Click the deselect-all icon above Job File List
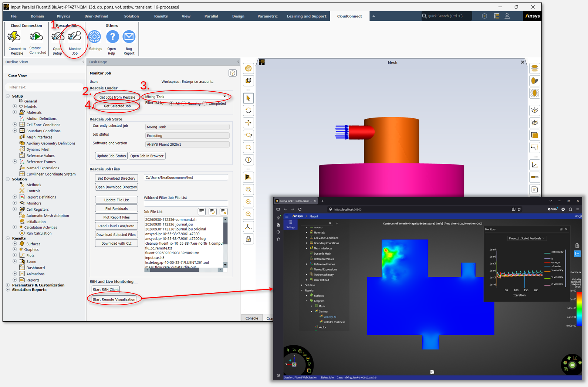Screen dimensions: 588x387 pos(223,211)
